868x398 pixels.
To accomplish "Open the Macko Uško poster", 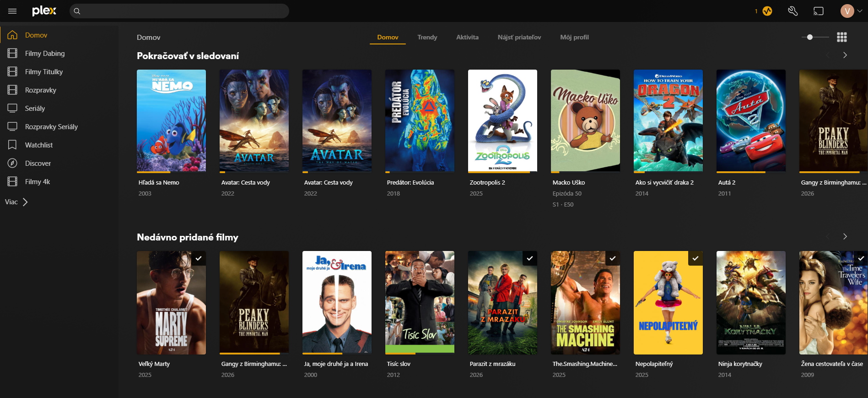I will click(585, 120).
